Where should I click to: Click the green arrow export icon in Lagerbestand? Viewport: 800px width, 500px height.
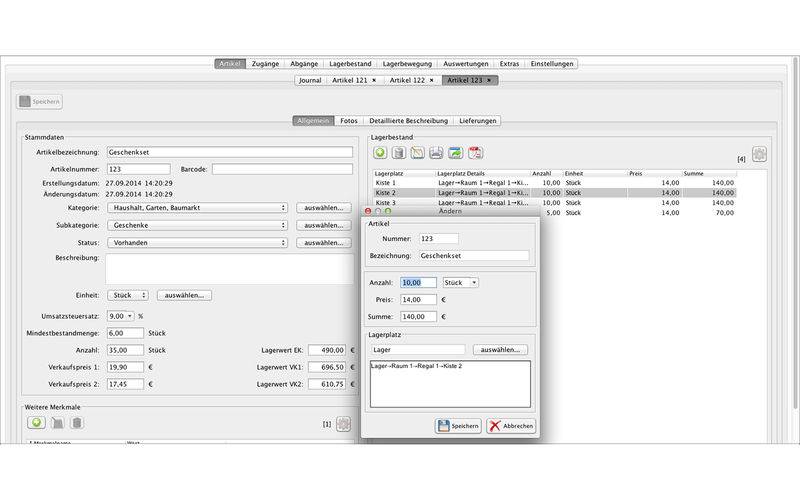coord(456,153)
